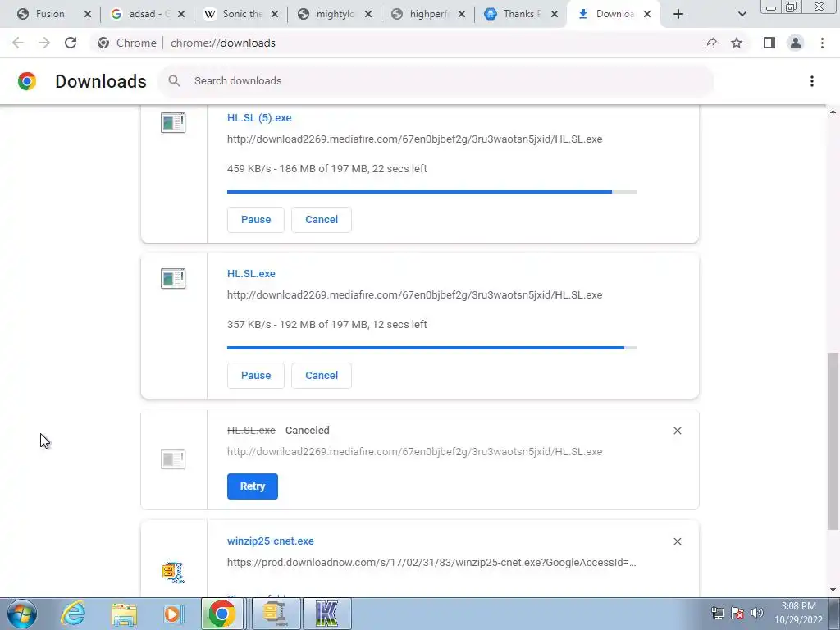Close the Downloads tab
840x630 pixels.
click(647, 14)
